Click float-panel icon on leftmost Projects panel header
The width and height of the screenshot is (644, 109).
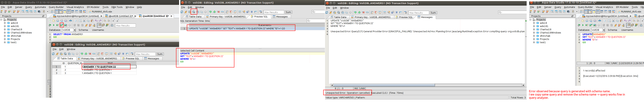[x=43, y=16]
